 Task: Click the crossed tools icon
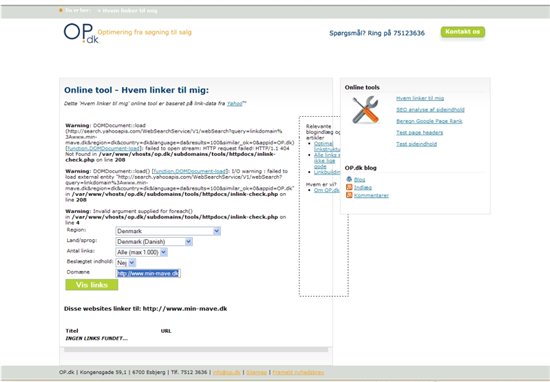(x=365, y=110)
